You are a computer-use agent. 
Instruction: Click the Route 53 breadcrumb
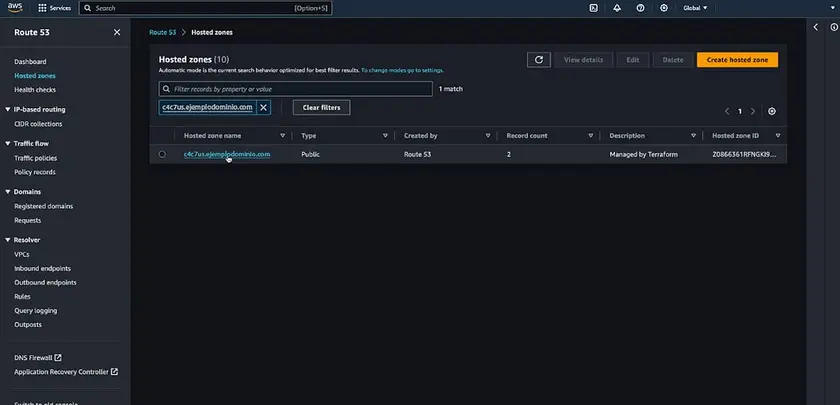pyautogui.click(x=162, y=32)
